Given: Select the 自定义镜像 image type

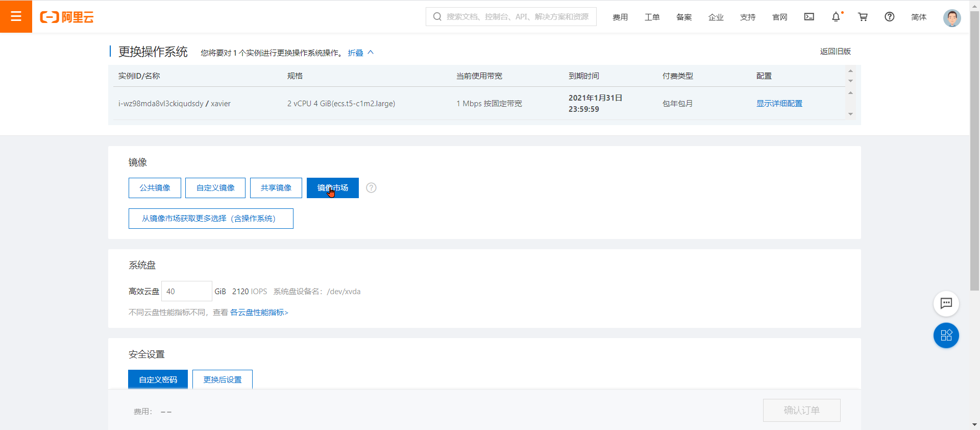Looking at the screenshot, I should pos(215,188).
